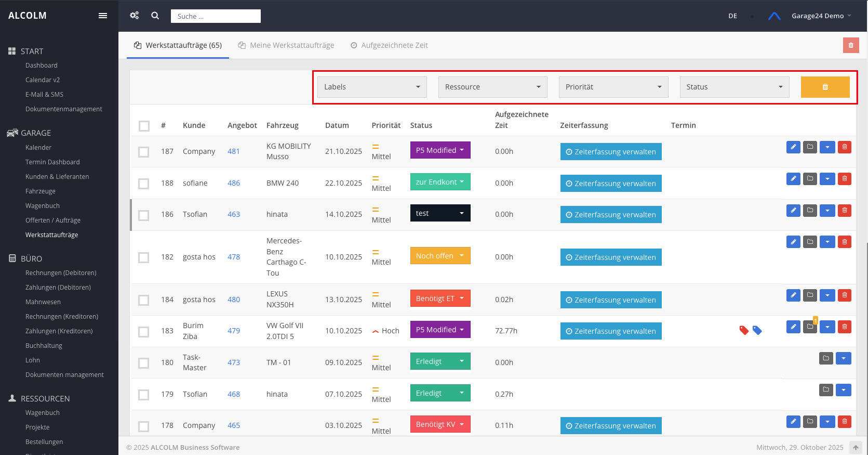Delete order 186 using red trash icon
868x455 pixels.
click(844, 211)
